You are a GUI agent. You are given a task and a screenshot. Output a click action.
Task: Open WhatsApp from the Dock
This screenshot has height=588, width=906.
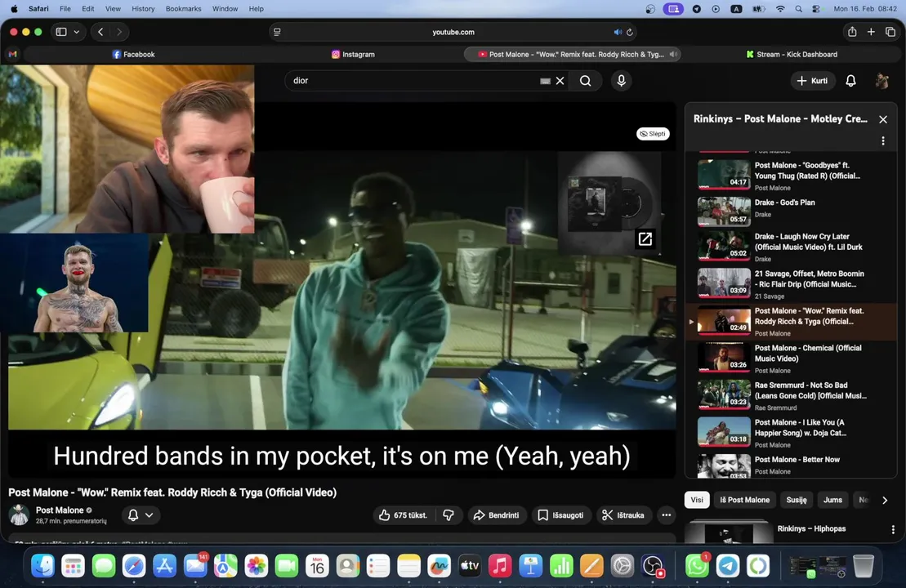pyautogui.click(x=697, y=565)
